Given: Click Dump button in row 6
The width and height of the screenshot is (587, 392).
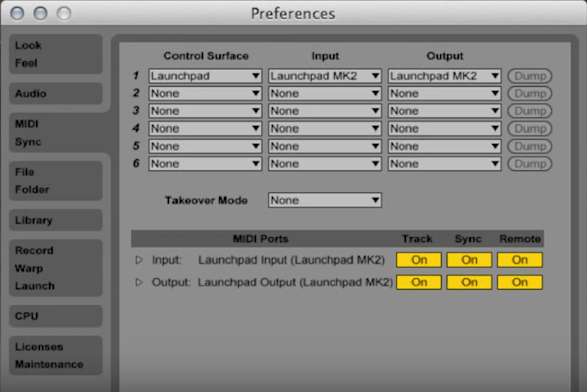Looking at the screenshot, I should click(x=530, y=164).
